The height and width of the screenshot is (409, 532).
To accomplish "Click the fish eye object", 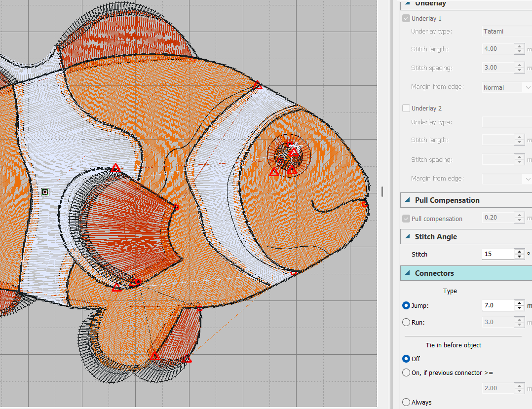I will coord(289,156).
